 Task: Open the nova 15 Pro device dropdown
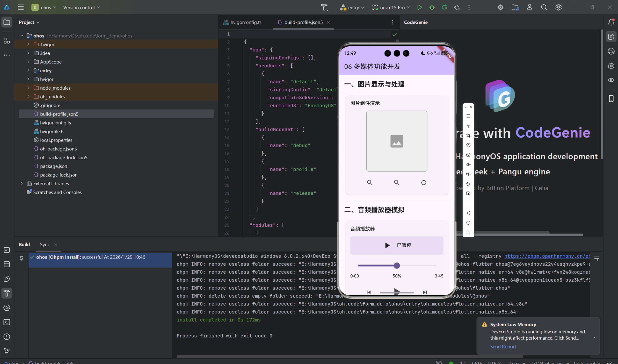tap(392, 7)
